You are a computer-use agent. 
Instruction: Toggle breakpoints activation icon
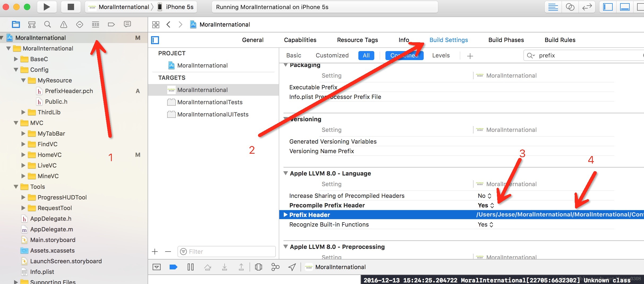click(173, 267)
